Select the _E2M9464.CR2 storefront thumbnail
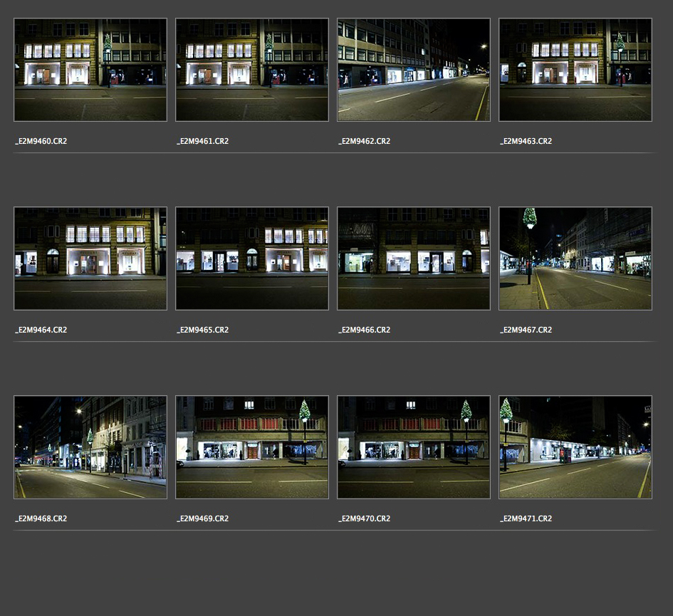Viewport: 673px width, 616px height. coord(90,259)
